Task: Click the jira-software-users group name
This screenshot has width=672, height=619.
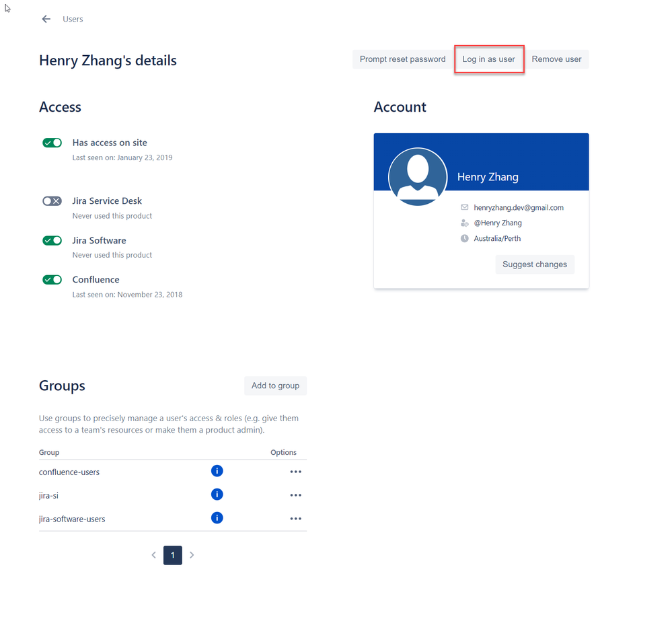Action: pyautogui.click(x=72, y=519)
